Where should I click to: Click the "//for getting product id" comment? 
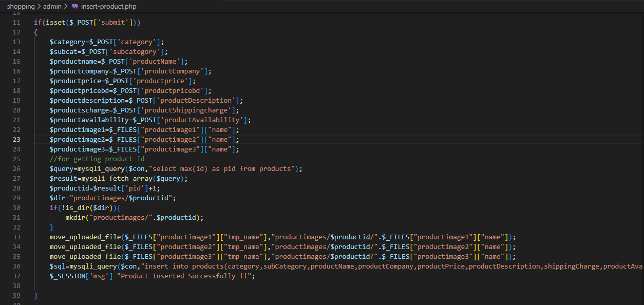point(97,159)
